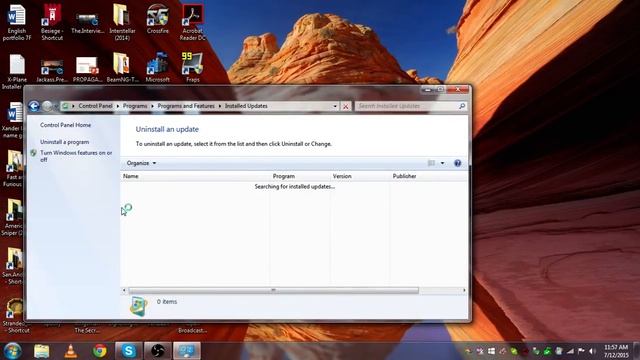Open the taskbar clock showing 11:57 AM
Viewport: 640px width, 360px height.
click(x=616, y=351)
